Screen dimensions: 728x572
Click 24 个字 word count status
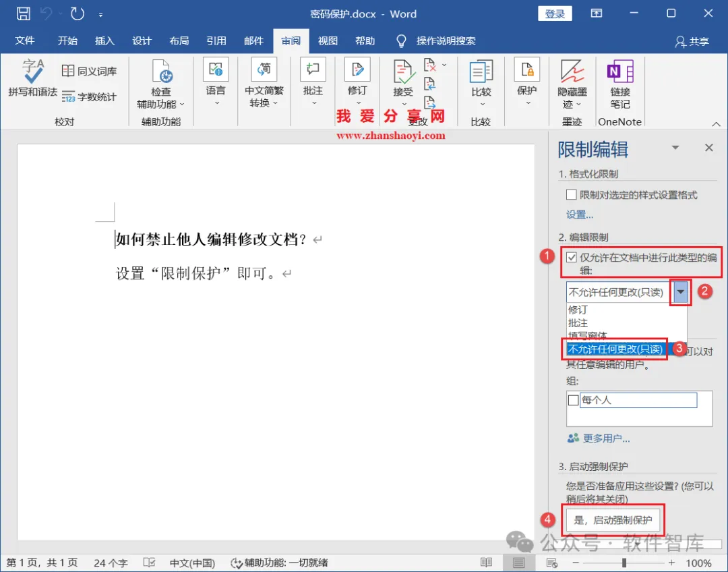point(111,563)
